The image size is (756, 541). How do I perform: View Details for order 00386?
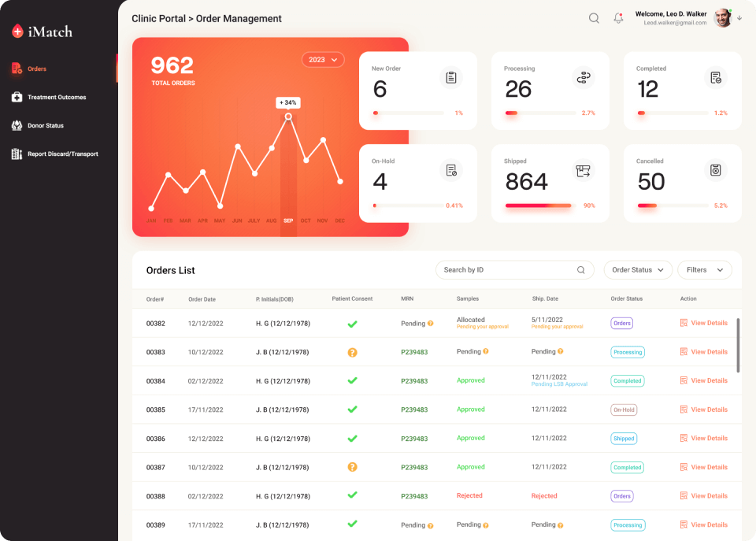(x=704, y=439)
